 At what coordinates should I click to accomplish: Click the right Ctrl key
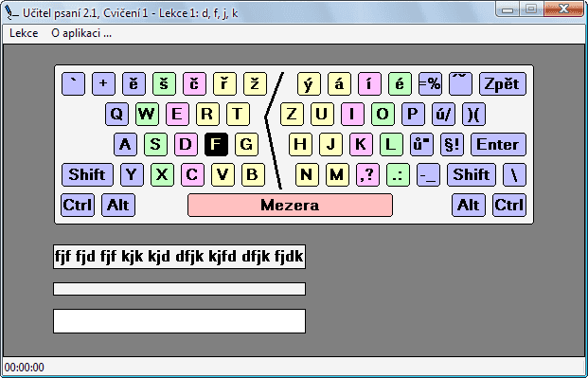coord(509,205)
